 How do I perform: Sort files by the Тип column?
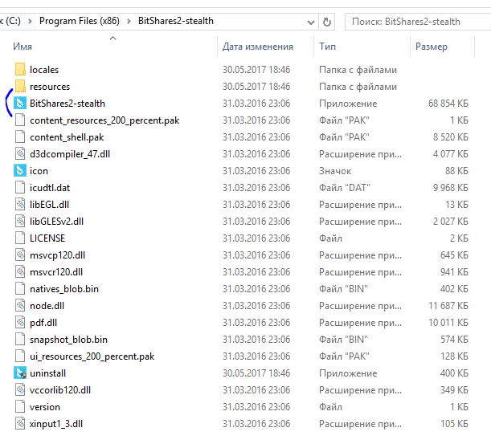[327, 47]
